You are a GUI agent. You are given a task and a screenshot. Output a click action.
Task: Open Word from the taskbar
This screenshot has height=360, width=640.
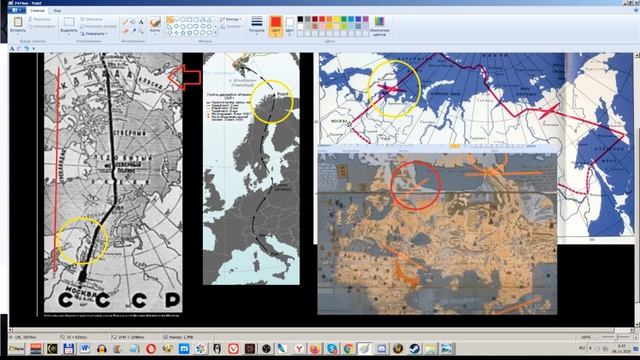point(84,349)
